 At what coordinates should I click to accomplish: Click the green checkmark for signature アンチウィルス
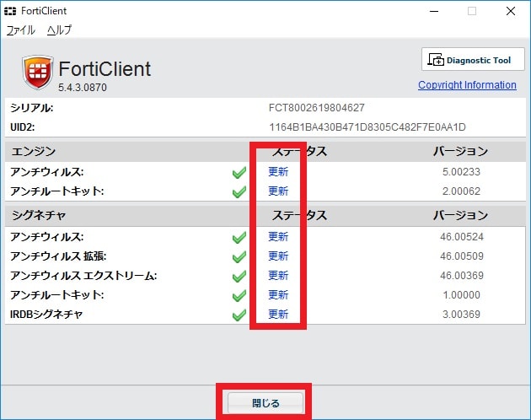pos(239,237)
